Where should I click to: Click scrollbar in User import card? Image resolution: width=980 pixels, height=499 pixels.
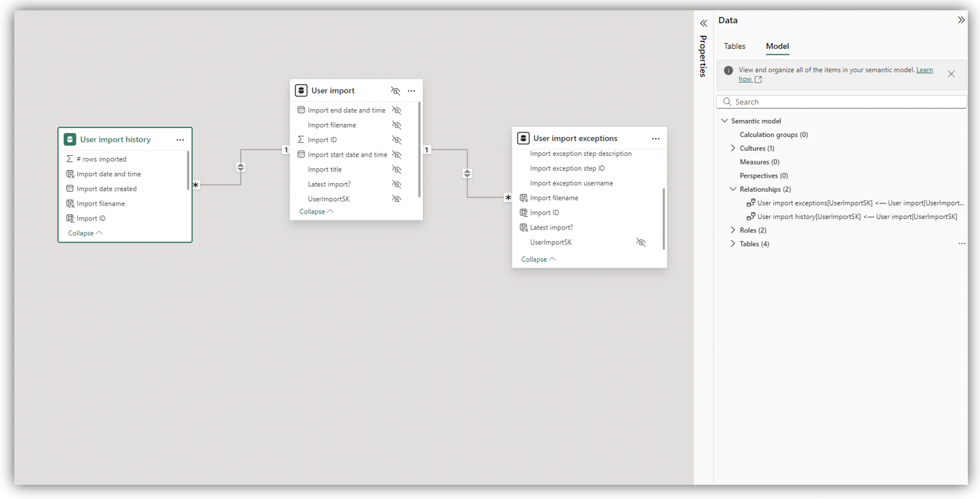420,149
